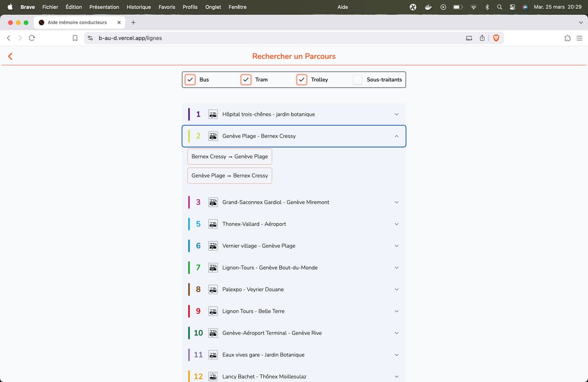Reload the page in Brave
588x382 pixels.
(32, 38)
